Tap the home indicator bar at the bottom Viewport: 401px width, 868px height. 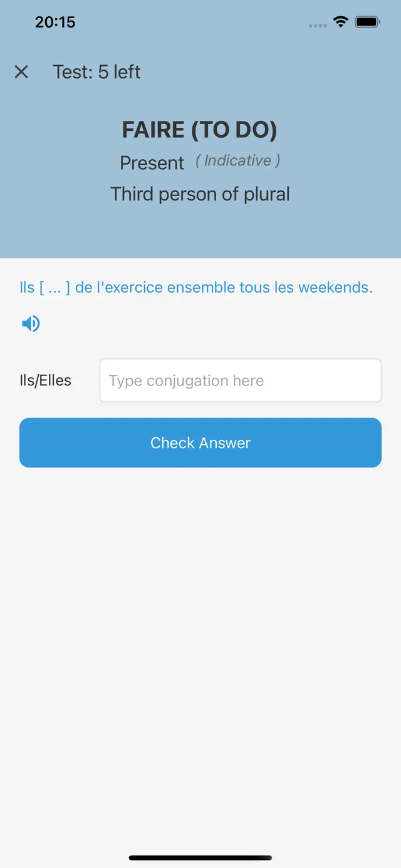(200, 857)
